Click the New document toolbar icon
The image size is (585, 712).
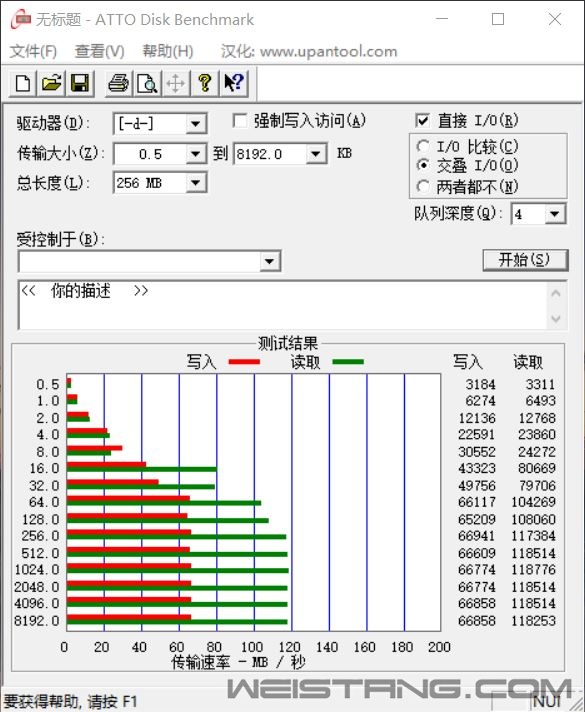[23, 84]
